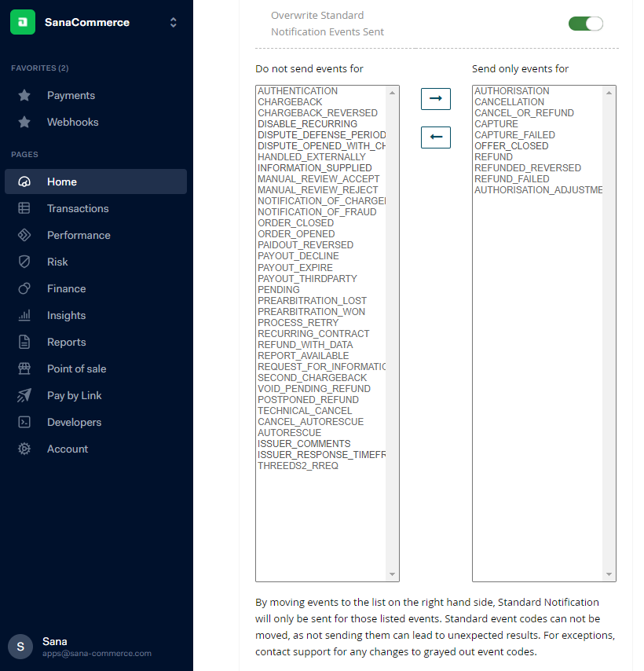
Task: Go to the Home page
Action: pos(96,181)
